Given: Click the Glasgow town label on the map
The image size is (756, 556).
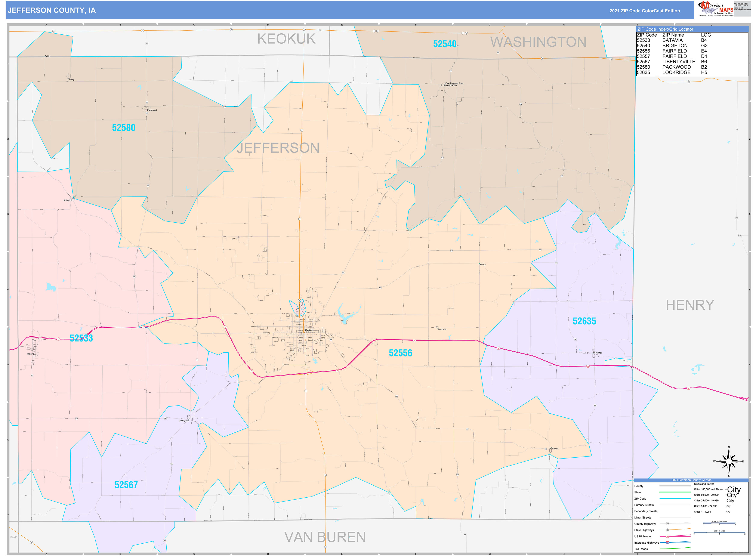Looking at the screenshot, I should pyautogui.click(x=554, y=448).
